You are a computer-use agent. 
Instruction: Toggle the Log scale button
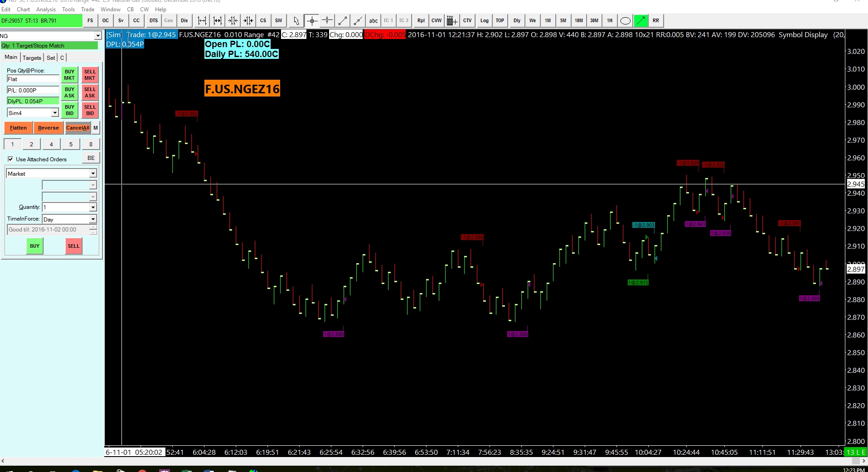tap(485, 21)
